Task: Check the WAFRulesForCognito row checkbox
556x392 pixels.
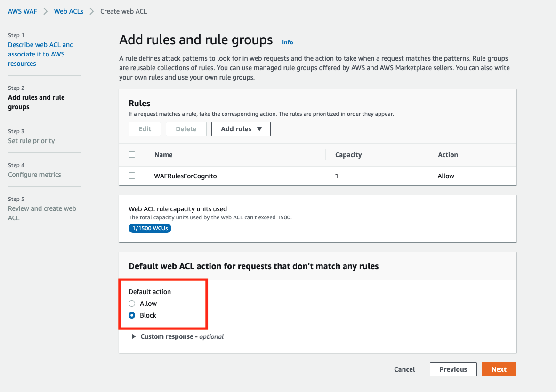Action: [132, 176]
